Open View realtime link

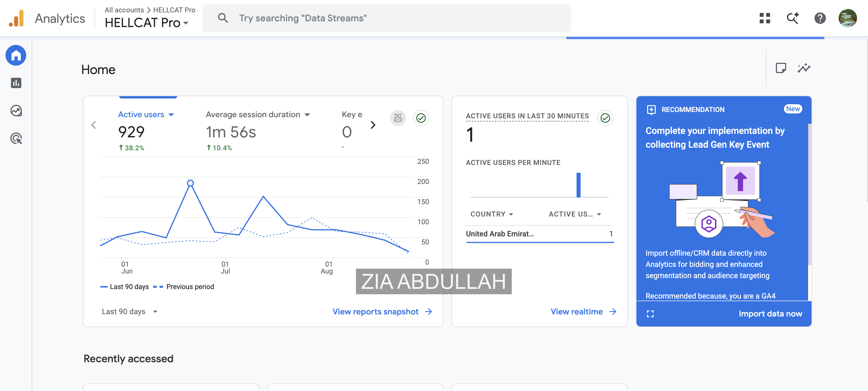tap(583, 312)
